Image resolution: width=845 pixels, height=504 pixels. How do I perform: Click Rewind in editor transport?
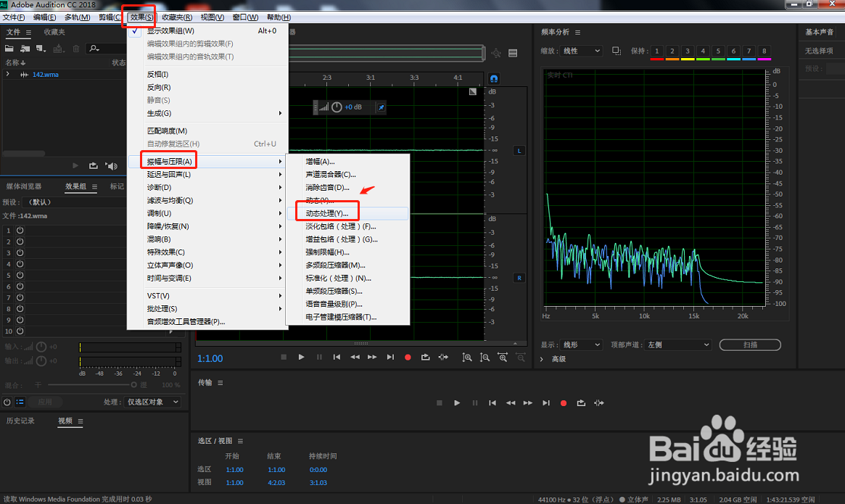355,357
